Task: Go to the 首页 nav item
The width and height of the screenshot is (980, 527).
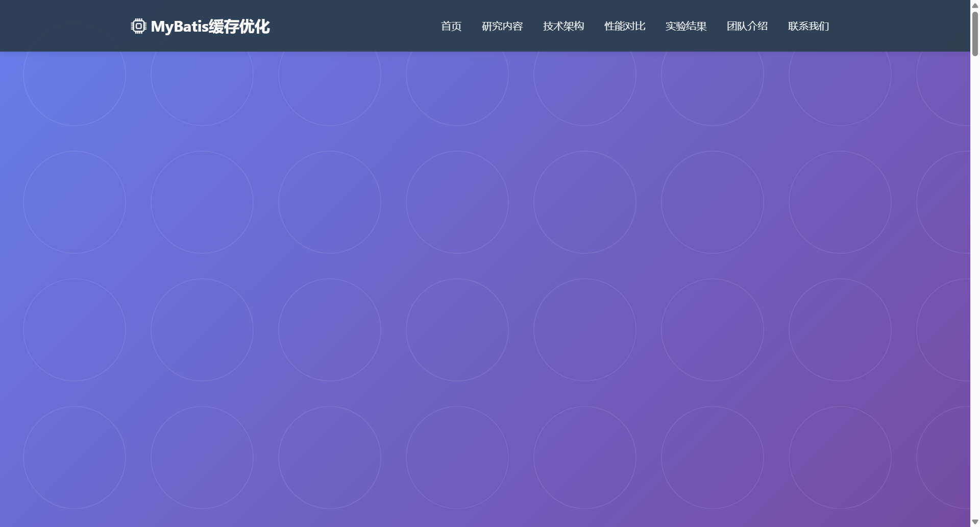Action: point(451,26)
